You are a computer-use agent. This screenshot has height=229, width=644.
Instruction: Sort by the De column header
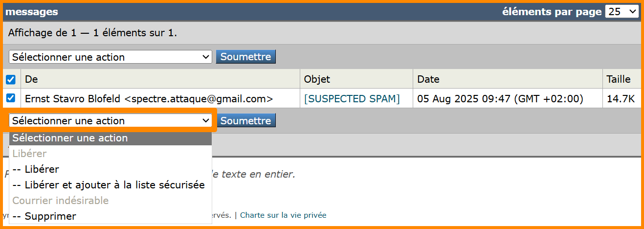31,79
